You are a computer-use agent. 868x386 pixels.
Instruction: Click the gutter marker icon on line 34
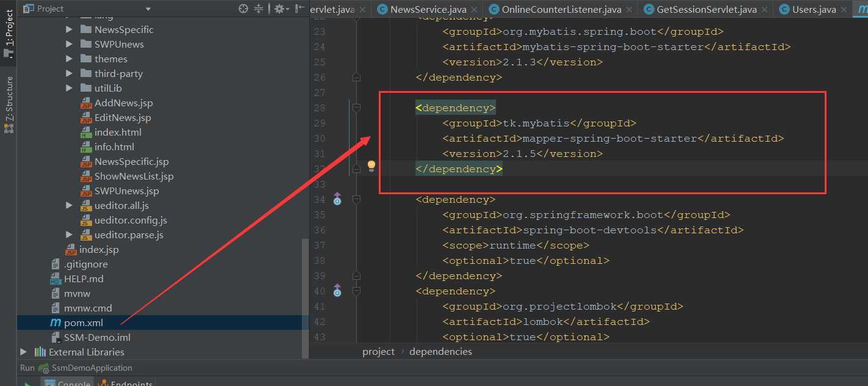click(x=337, y=198)
